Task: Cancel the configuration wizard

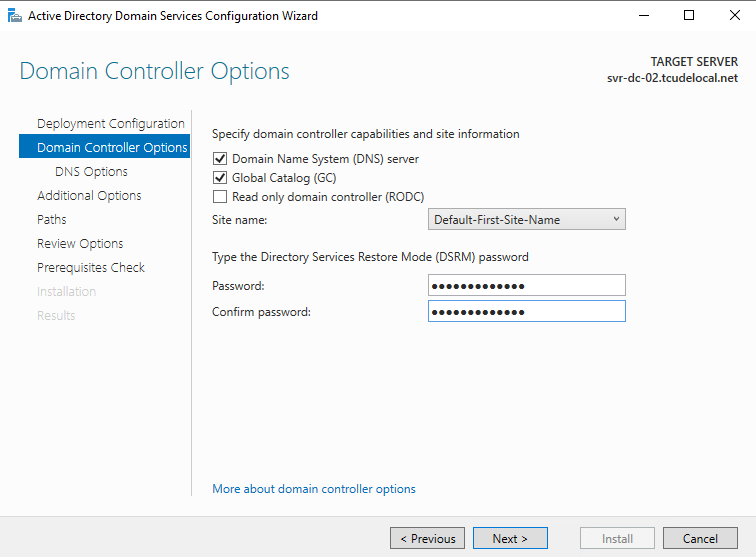Action: point(700,538)
